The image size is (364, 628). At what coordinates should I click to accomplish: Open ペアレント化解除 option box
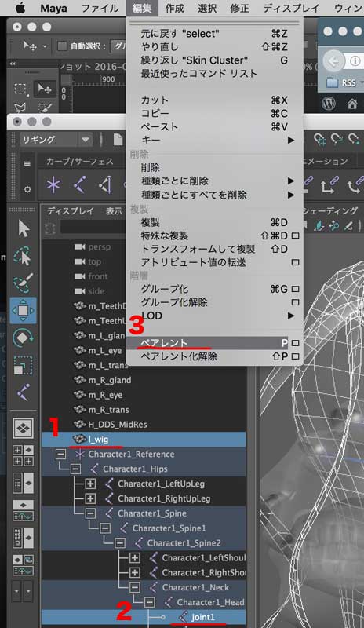pyautogui.click(x=296, y=356)
